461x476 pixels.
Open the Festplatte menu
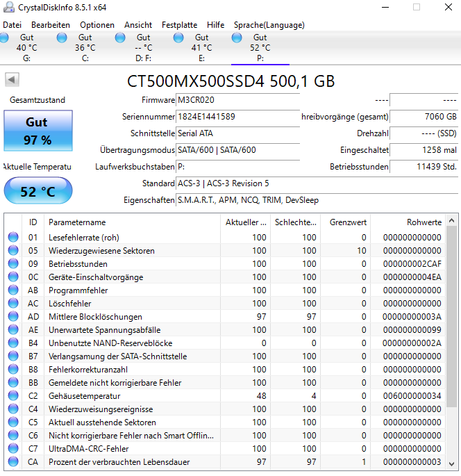click(x=179, y=25)
